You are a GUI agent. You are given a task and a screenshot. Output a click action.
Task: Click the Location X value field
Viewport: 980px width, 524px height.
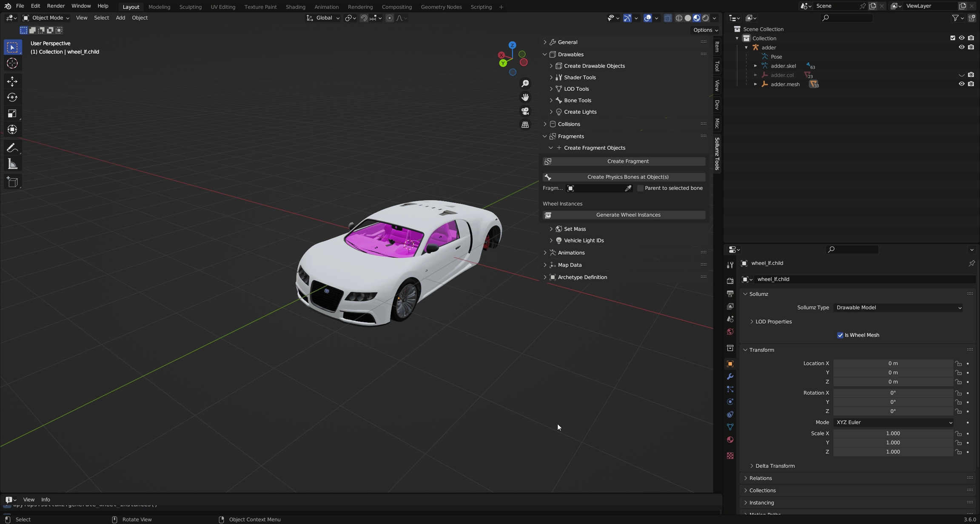[x=892, y=364]
